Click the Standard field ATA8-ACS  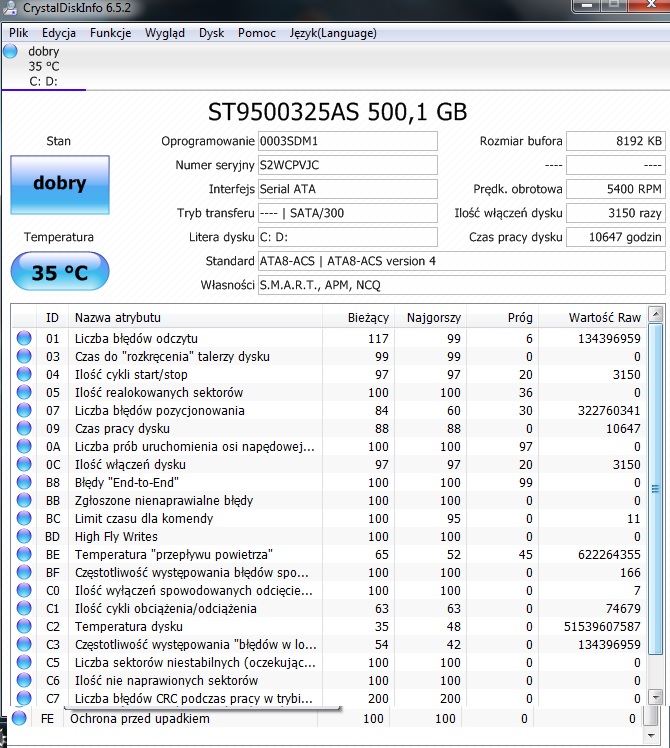(x=461, y=261)
